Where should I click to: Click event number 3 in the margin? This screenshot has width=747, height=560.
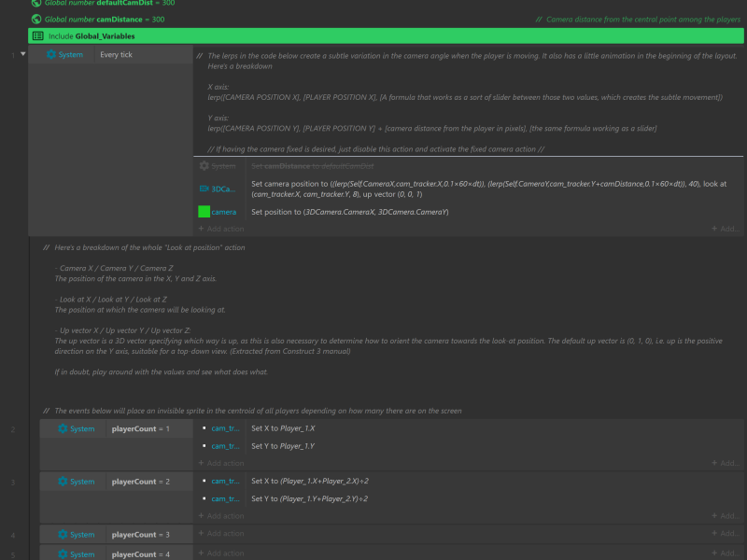13,483
